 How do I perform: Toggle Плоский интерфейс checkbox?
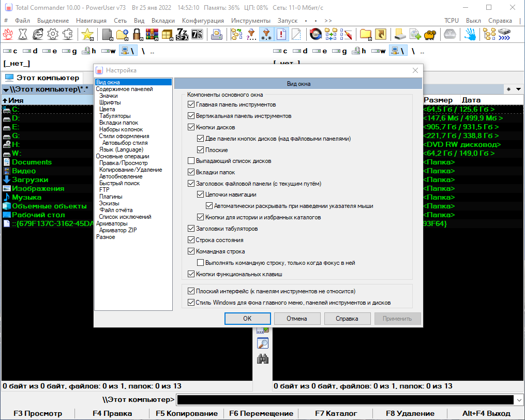tap(191, 291)
